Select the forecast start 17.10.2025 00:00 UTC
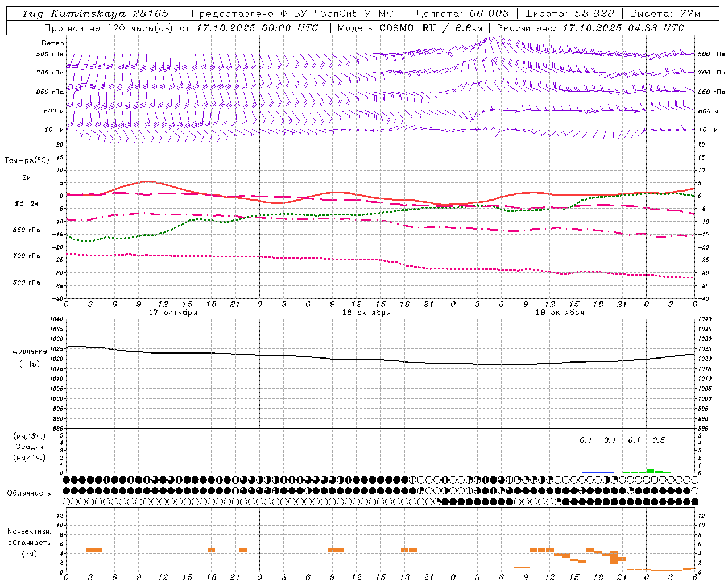 pyautogui.click(x=257, y=28)
